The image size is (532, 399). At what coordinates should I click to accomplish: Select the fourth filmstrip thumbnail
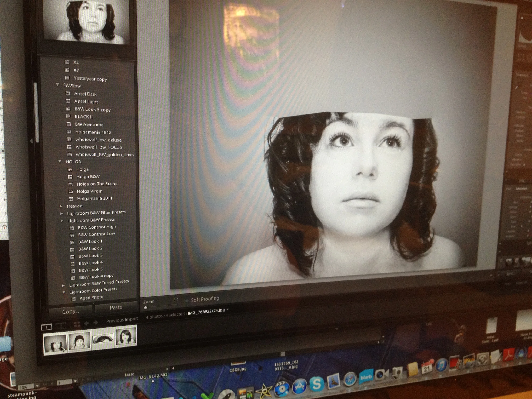[x=126, y=336]
